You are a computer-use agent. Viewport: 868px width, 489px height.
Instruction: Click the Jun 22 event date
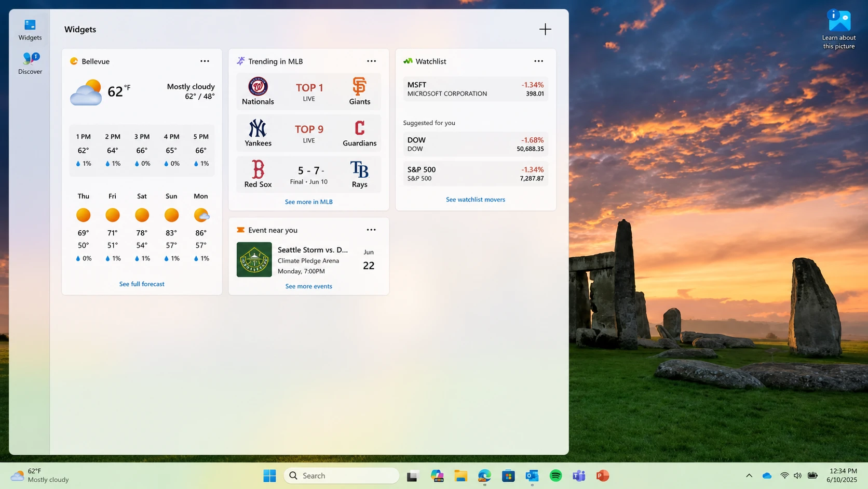(x=369, y=260)
